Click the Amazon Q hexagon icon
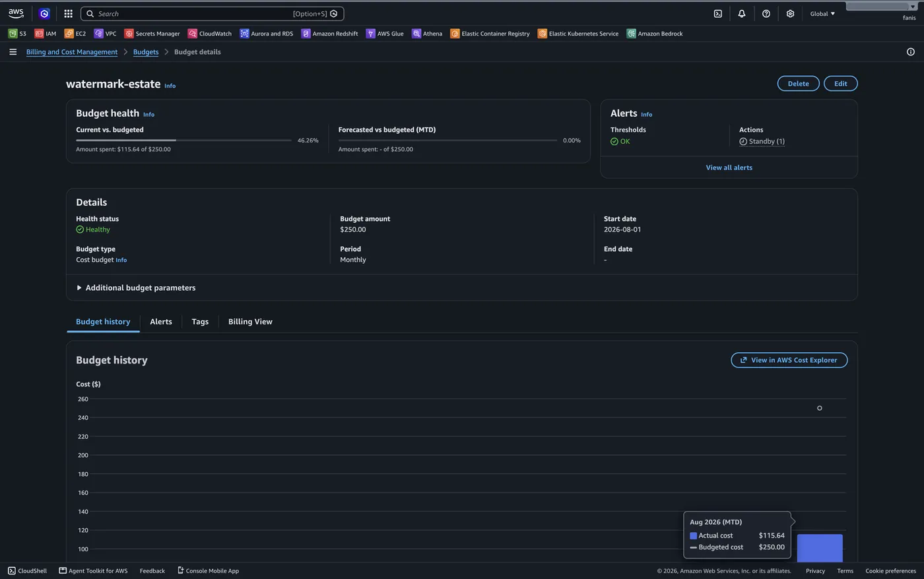 click(x=44, y=13)
